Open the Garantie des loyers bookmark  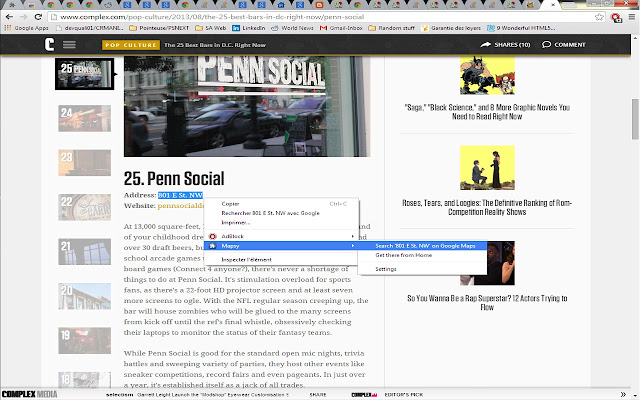pyautogui.click(x=451, y=28)
